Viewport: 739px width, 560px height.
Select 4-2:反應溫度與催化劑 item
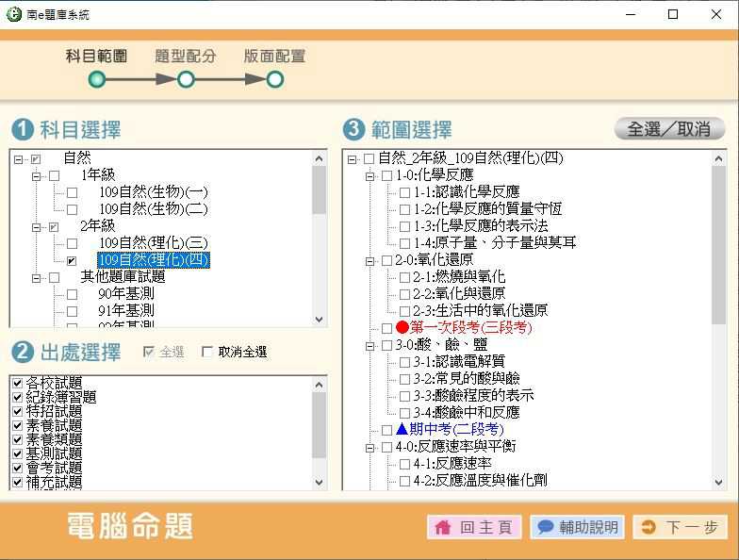point(481,481)
